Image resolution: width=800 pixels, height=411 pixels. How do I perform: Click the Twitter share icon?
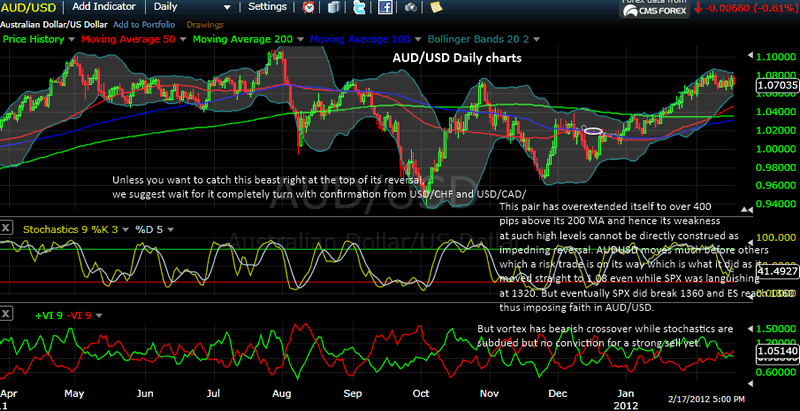click(359, 7)
